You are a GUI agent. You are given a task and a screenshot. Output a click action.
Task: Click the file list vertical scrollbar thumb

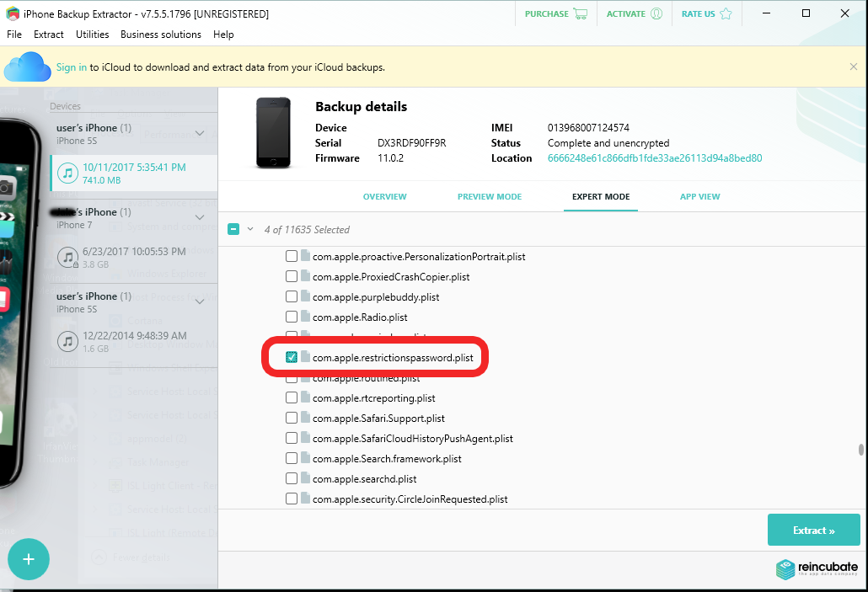(x=860, y=449)
